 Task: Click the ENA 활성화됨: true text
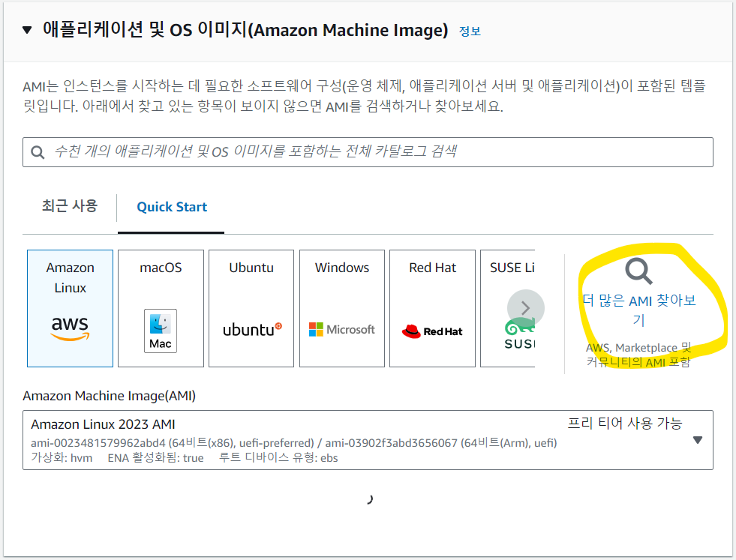click(155, 458)
